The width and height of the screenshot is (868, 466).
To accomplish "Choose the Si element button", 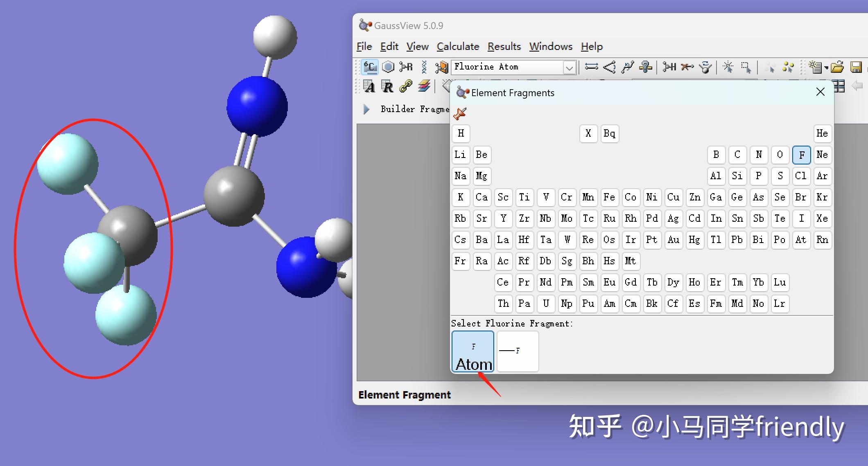I will click(x=737, y=176).
